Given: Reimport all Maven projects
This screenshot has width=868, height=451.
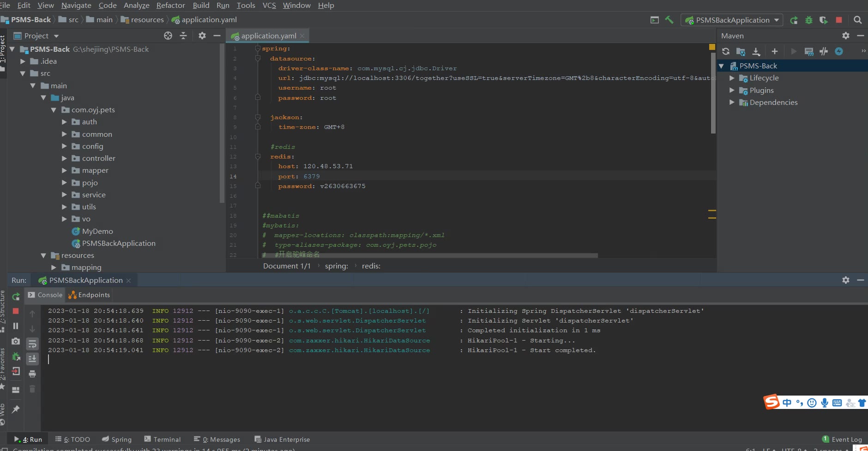Looking at the screenshot, I should [x=726, y=51].
